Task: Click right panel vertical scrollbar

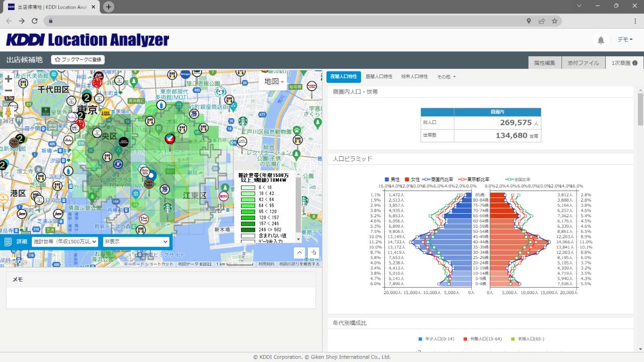Action: click(640, 109)
